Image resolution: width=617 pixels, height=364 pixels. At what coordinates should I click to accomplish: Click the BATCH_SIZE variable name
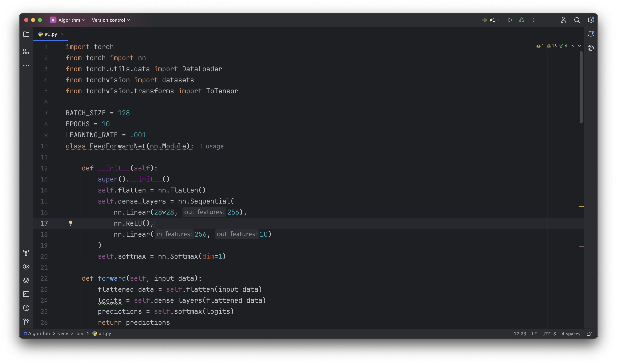(x=86, y=113)
